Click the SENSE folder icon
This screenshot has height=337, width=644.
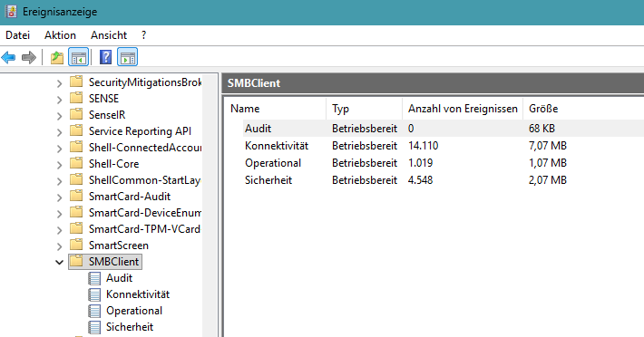click(x=76, y=98)
